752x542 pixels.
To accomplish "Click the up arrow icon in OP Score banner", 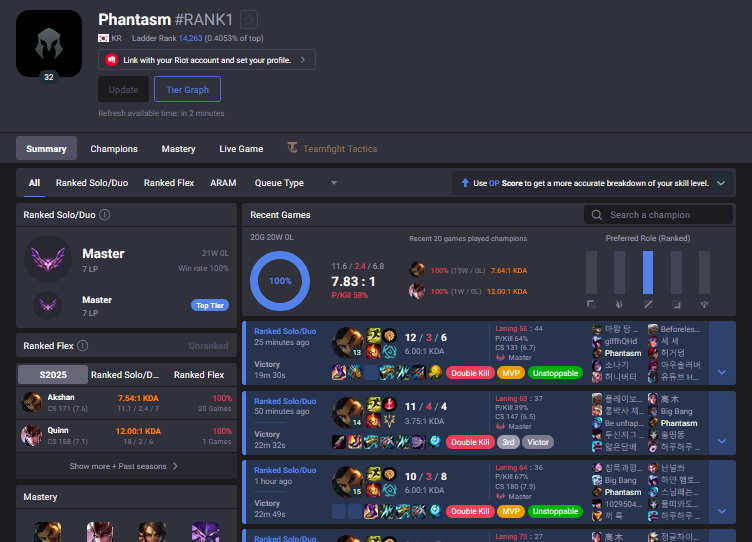I will coord(465,183).
